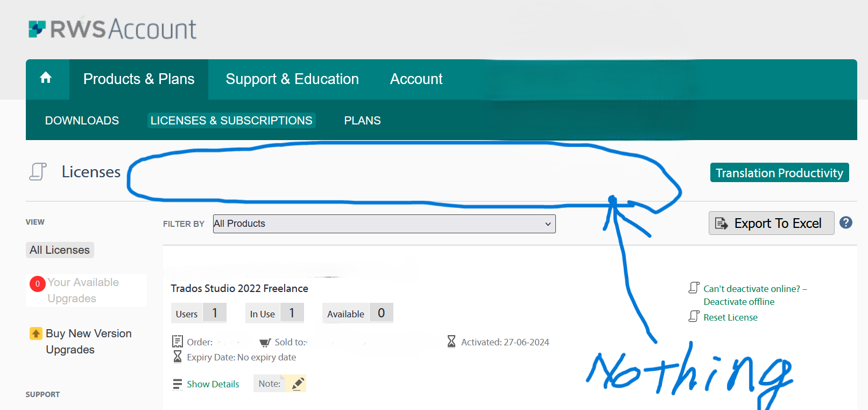The height and width of the screenshot is (410, 868).
Task: Click the Reset License link
Action: [730, 317]
